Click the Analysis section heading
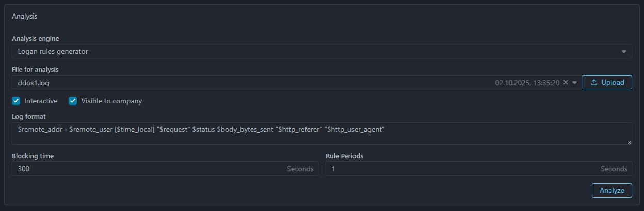 click(25, 16)
